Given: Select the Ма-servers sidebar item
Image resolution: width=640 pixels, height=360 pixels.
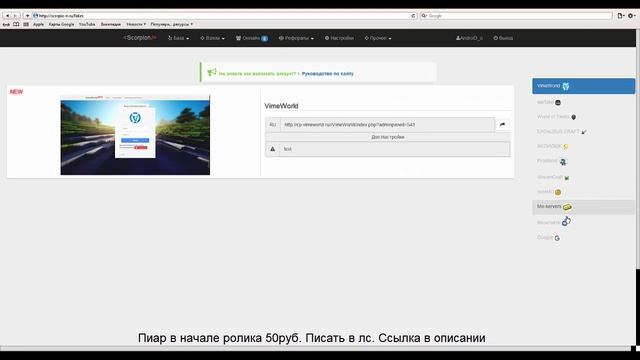Looking at the screenshot, I should click(x=583, y=207).
